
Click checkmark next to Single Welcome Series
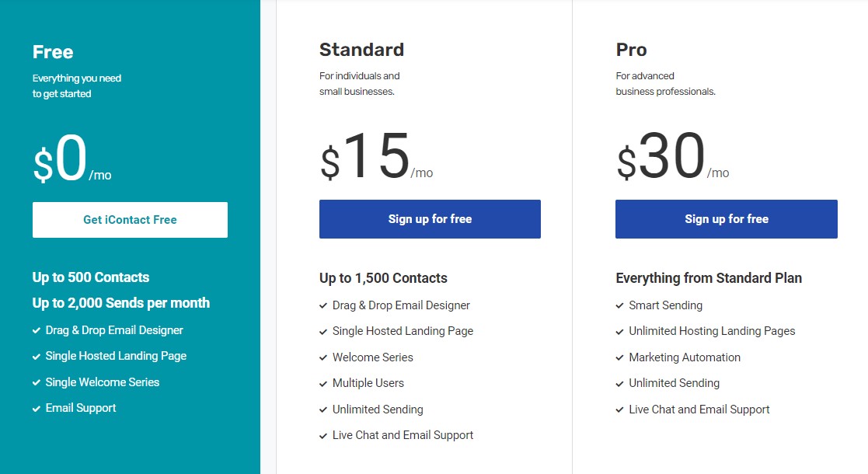pos(37,382)
